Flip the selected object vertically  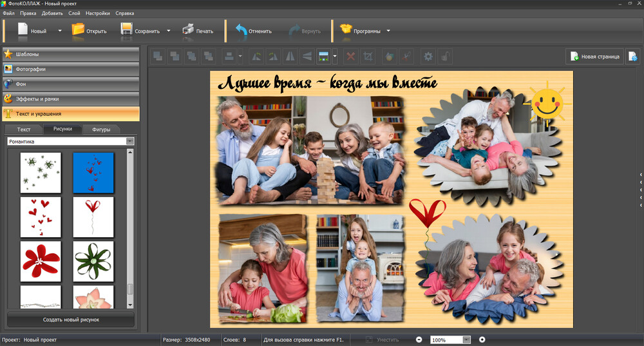[x=307, y=56]
